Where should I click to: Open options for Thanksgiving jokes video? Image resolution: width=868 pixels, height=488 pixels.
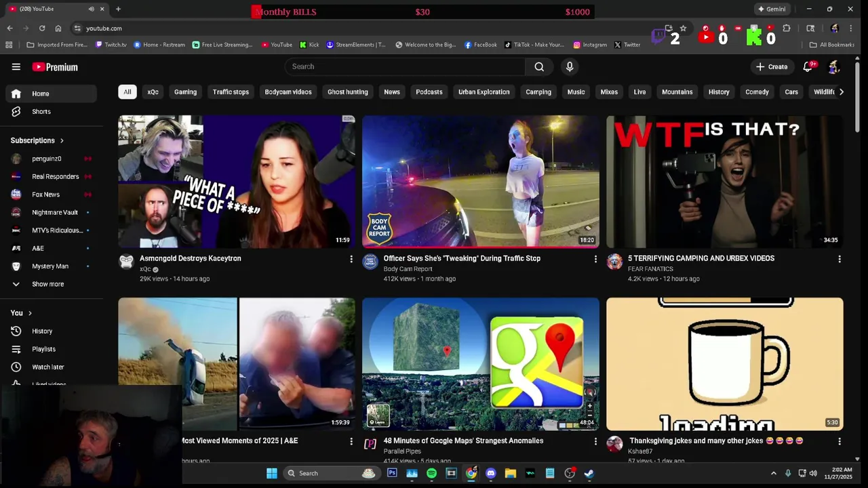tap(840, 441)
